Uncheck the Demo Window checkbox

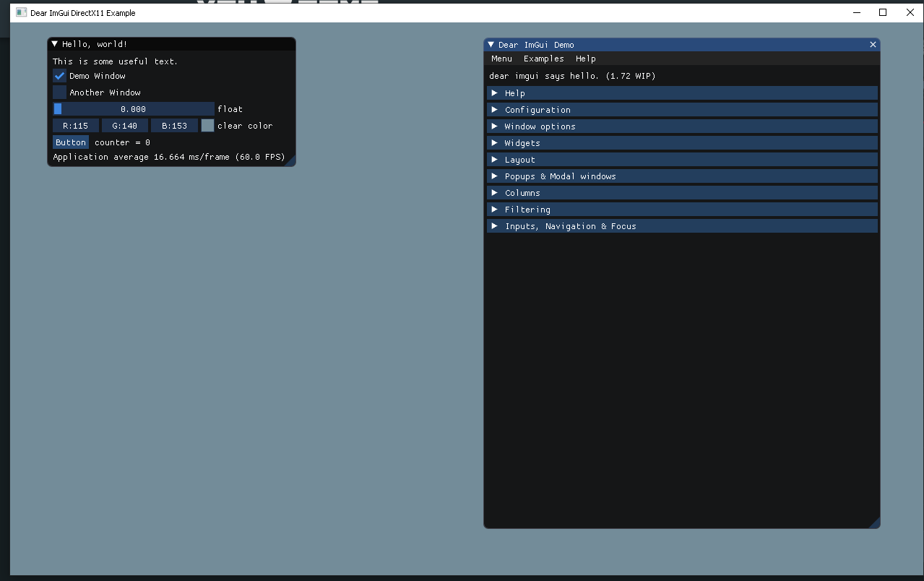59,76
